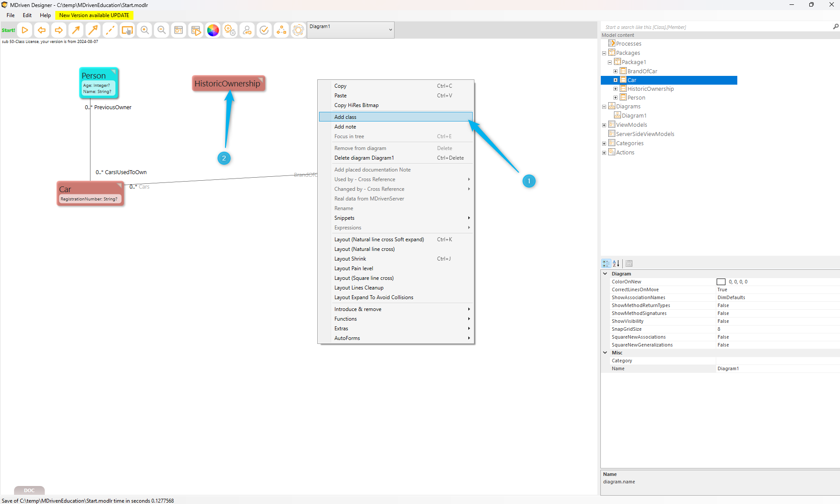The width and height of the screenshot is (840, 504).
Task: Click the ColorOnNew color swatch
Action: 721,282
